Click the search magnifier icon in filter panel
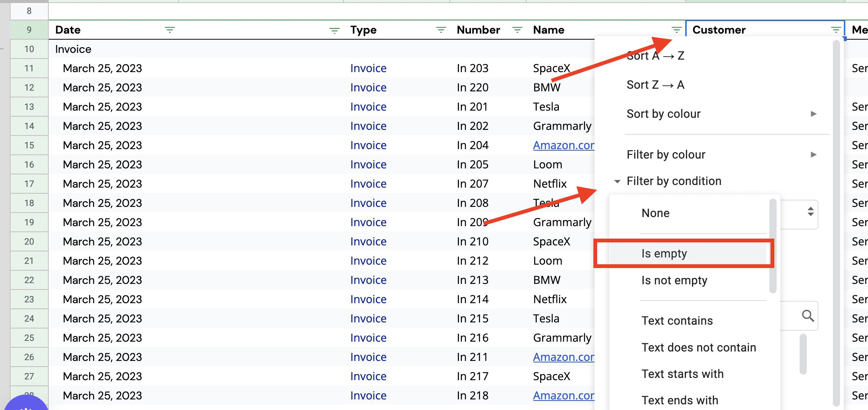This screenshot has height=410, width=868. coord(808,316)
